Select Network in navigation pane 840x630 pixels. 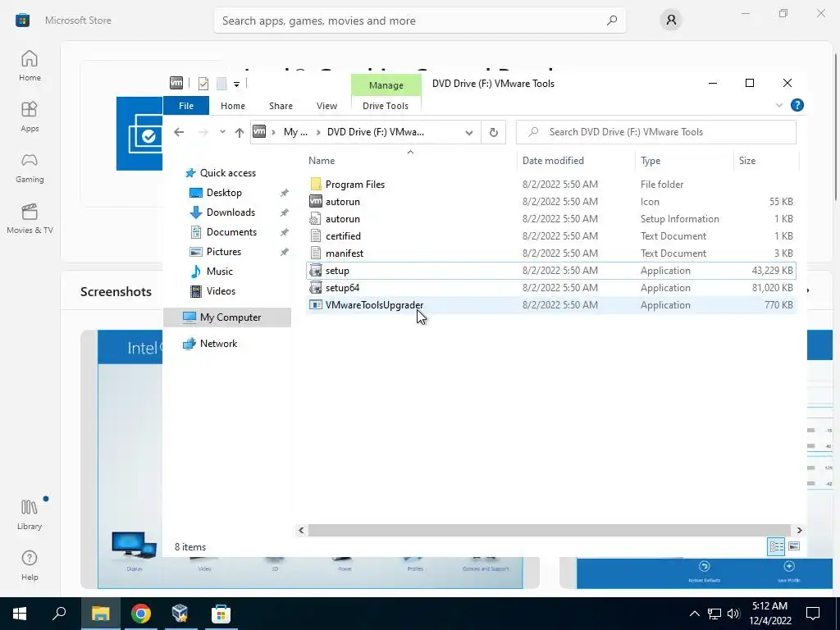(x=218, y=344)
